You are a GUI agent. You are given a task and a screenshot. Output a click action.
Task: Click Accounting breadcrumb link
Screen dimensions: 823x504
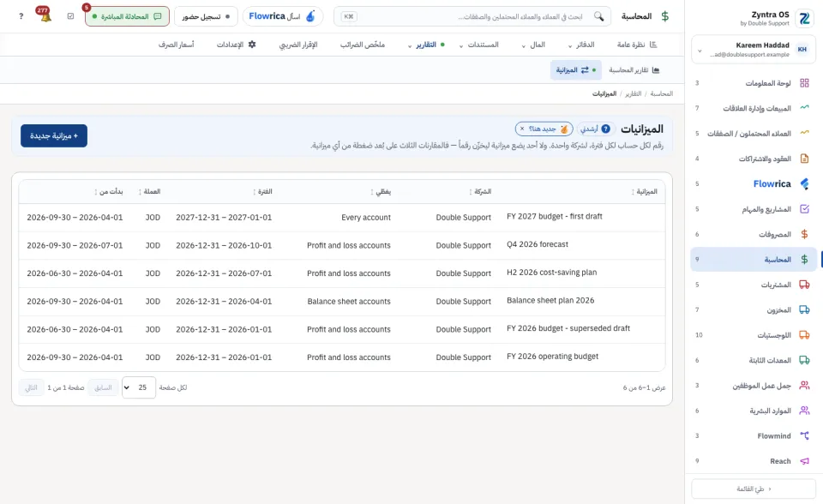(x=661, y=93)
